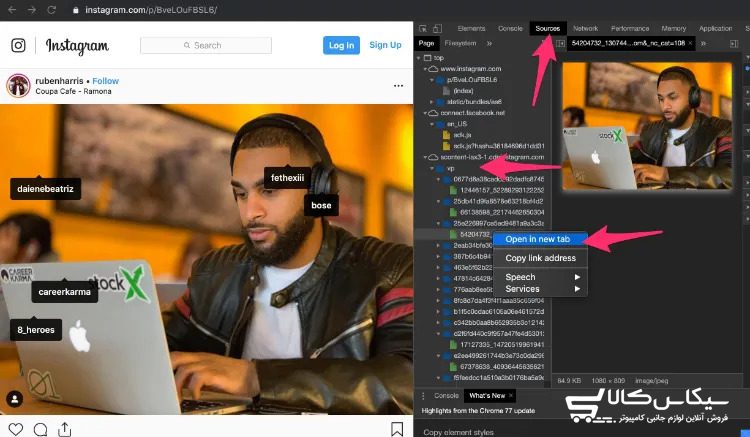Select the sdk.js file

(x=462, y=135)
